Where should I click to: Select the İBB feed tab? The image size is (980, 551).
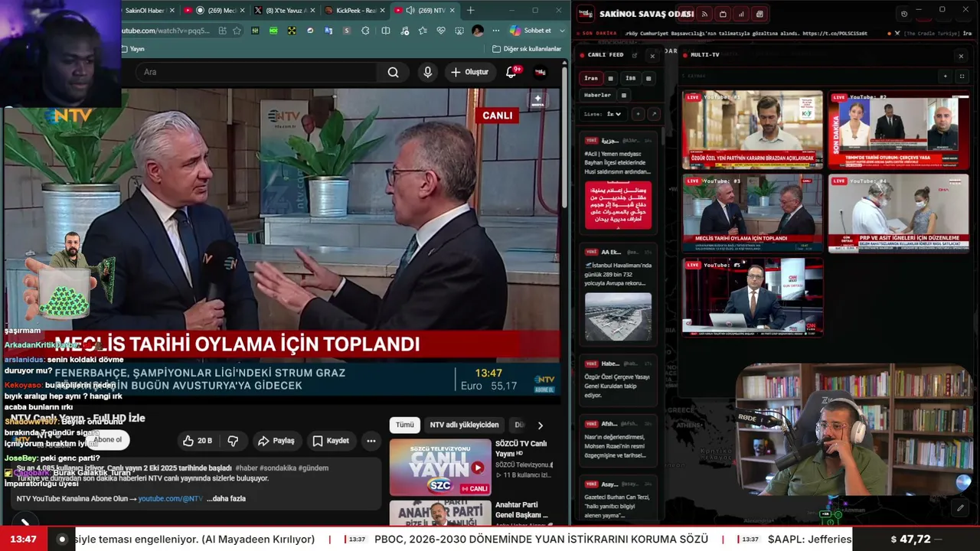click(x=630, y=78)
